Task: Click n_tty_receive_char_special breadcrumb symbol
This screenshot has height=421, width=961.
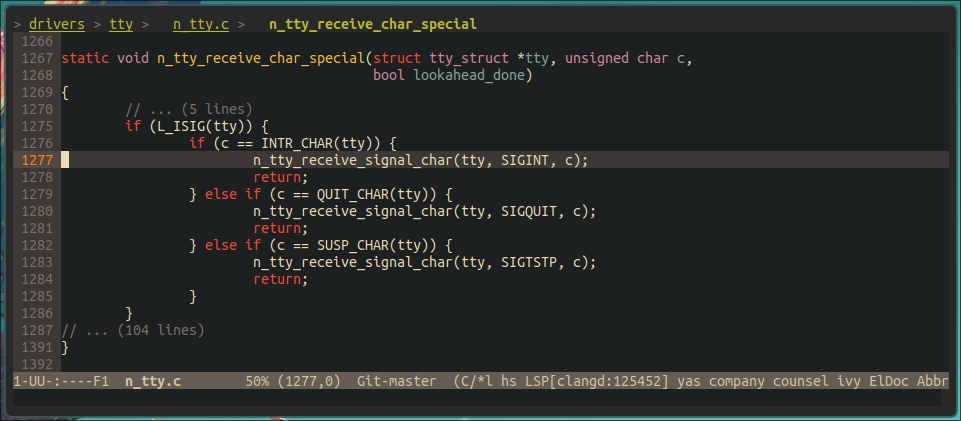Action: [373, 23]
